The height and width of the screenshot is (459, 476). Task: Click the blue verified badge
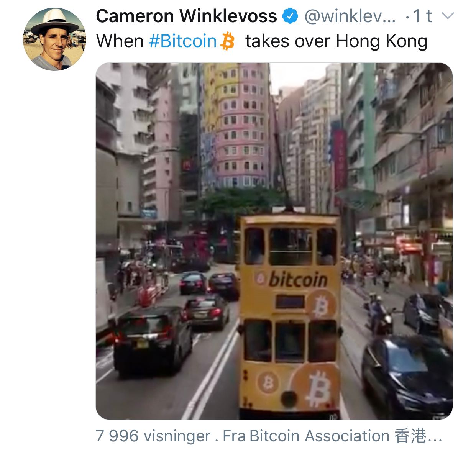pyautogui.click(x=290, y=16)
